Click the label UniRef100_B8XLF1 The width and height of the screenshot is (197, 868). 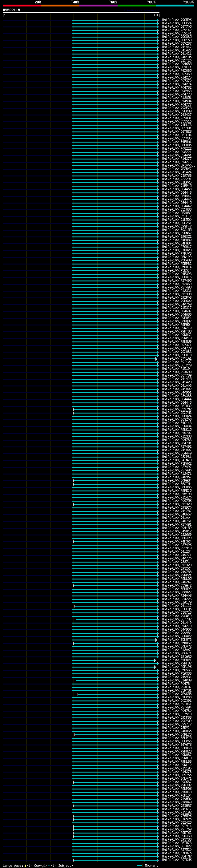point(176,67)
